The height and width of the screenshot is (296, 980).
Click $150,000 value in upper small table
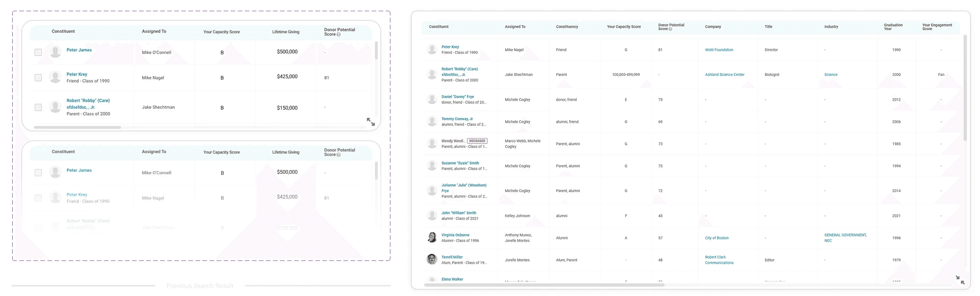[287, 108]
